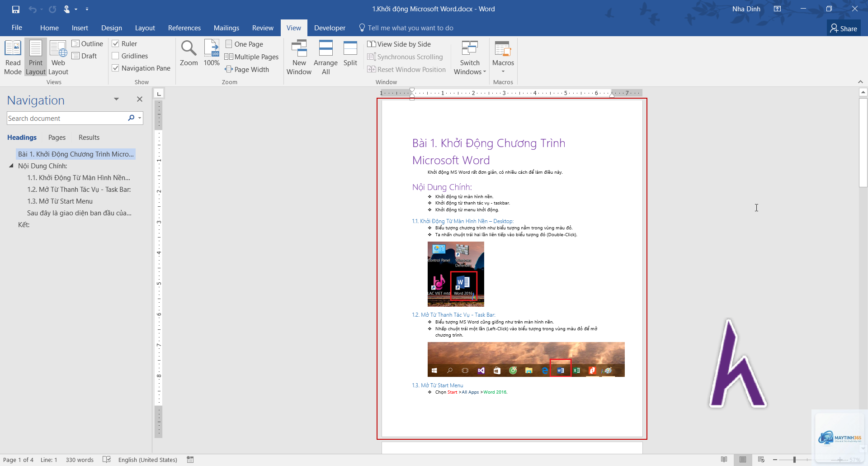This screenshot has width=868, height=466.
Task: Open the Insert tab
Action: pos(80,28)
